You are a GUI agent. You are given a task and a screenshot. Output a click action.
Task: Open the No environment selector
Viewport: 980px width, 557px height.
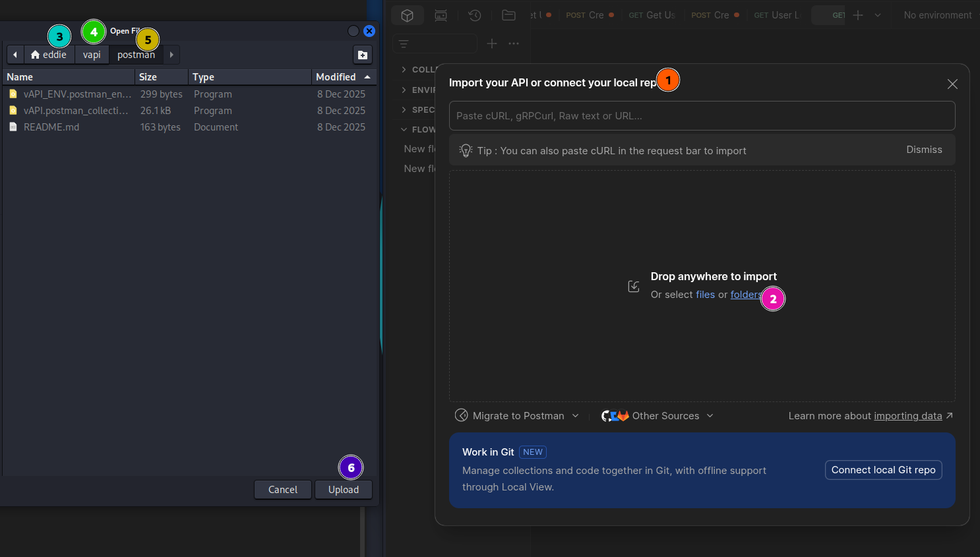pyautogui.click(x=937, y=15)
